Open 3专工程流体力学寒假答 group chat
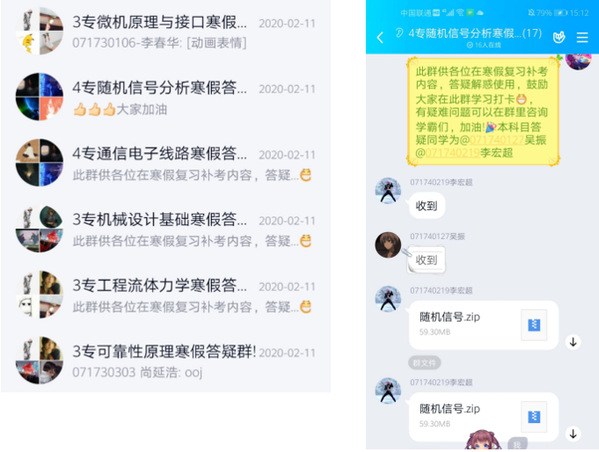This screenshot has width=599, height=452. tap(166, 295)
